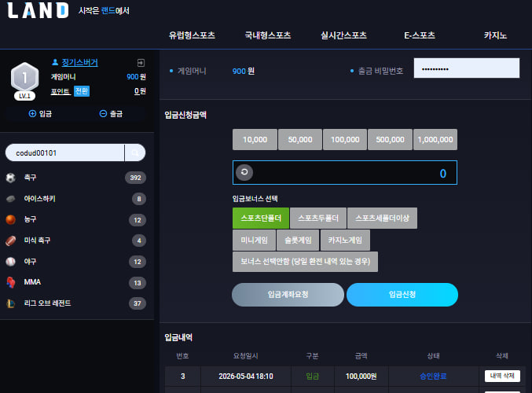Select the 카지노게임 bonus option
The height and width of the screenshot is (393, 532).
[345, 241]
